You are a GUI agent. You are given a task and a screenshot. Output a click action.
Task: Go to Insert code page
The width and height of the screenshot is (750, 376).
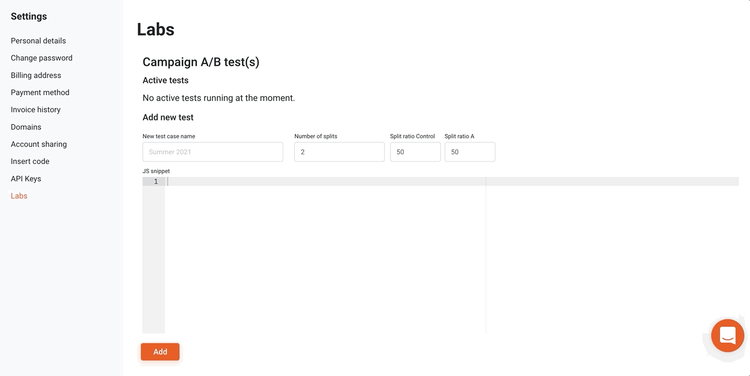point(30,161)
